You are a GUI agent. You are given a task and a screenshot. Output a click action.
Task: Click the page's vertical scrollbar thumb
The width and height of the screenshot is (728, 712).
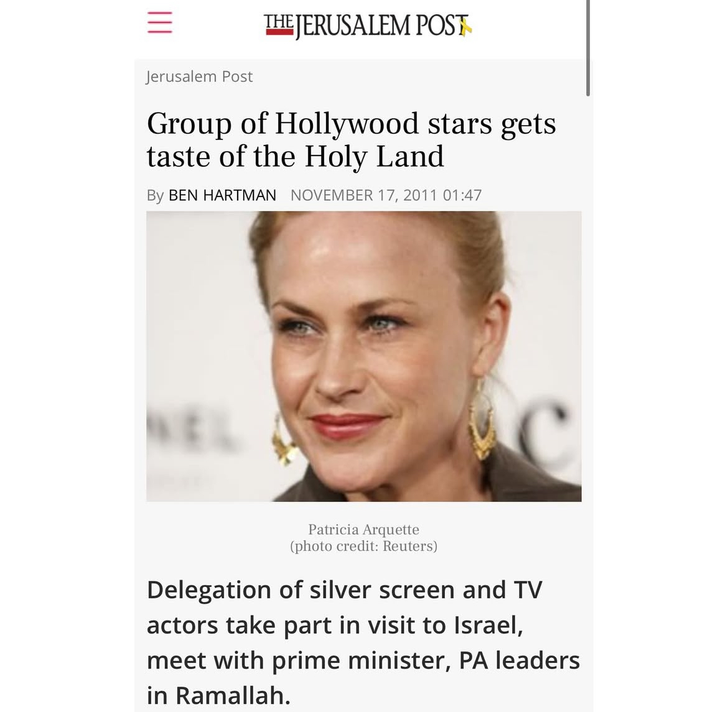[x=588, y=48]
